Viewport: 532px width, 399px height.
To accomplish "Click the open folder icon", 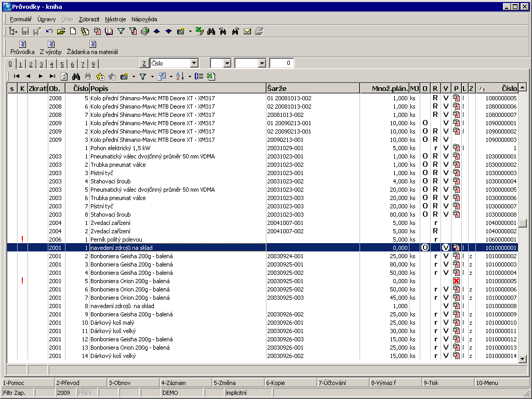I will click(61, 32).
